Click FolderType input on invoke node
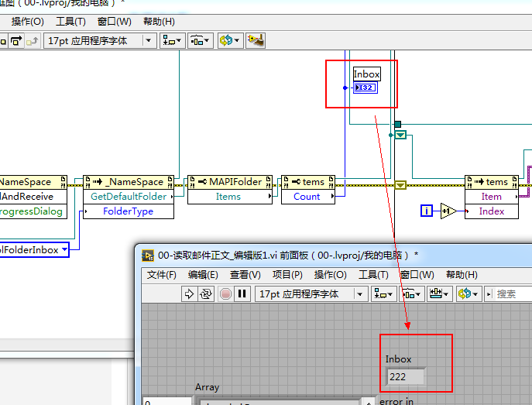 (x=129, y=211)
